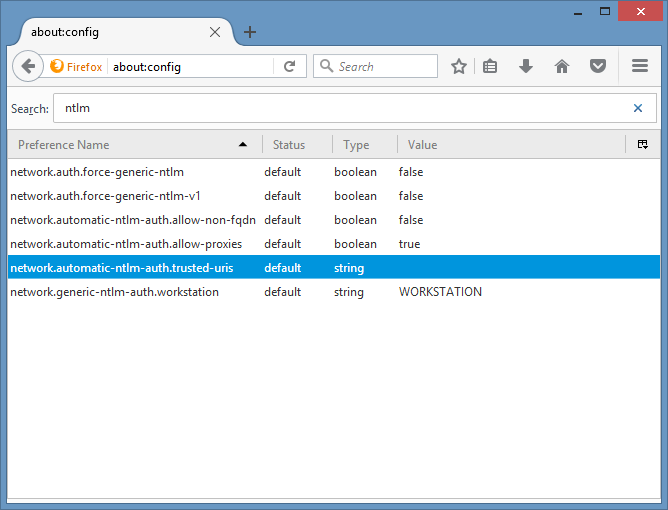The height and width of the screenshot is (510, 668).
Task: Show your bookmarks list icon
Action: tap(489, 66)
